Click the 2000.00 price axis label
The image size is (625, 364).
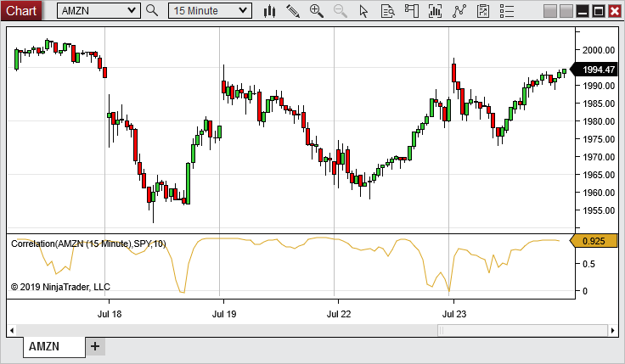[599, 50]
